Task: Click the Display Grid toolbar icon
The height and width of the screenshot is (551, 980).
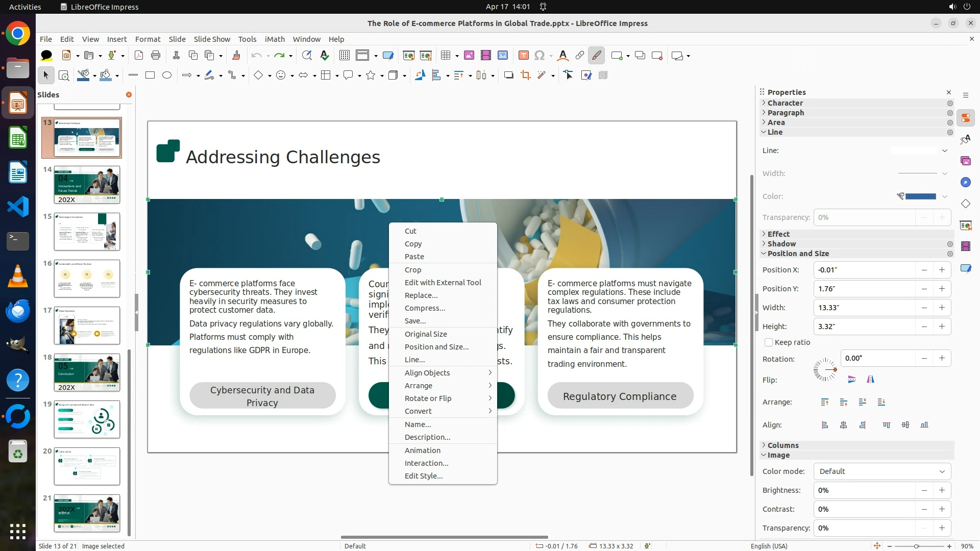Action: [x=345, y=56]
